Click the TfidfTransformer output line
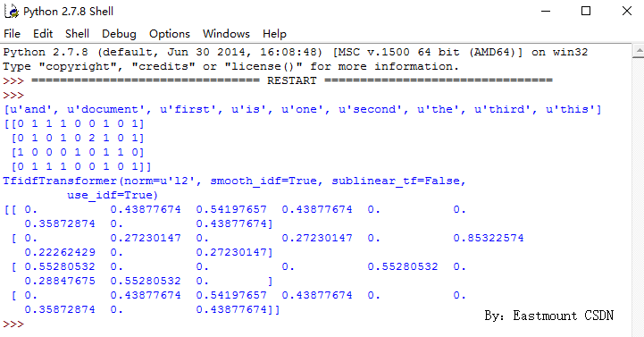The image size is (644, 337). [234, 181]
